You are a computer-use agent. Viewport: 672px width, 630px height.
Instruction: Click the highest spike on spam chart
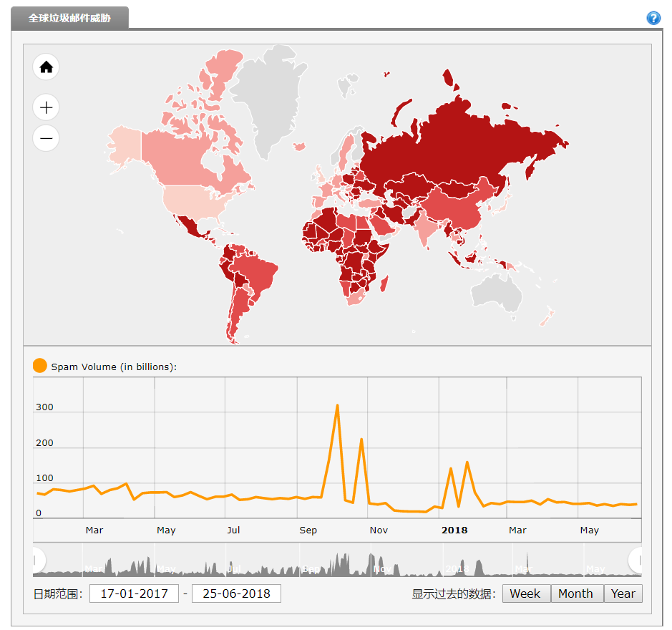coord(337,406)
